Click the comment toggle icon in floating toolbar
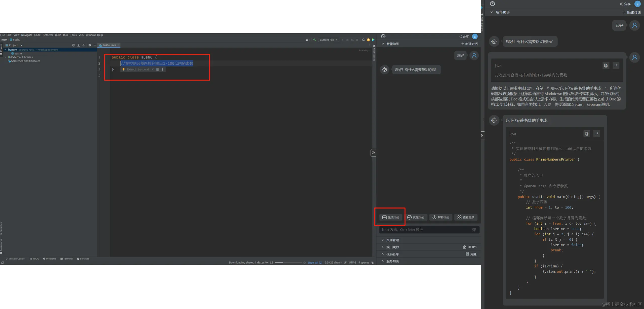 coord(152,70)
